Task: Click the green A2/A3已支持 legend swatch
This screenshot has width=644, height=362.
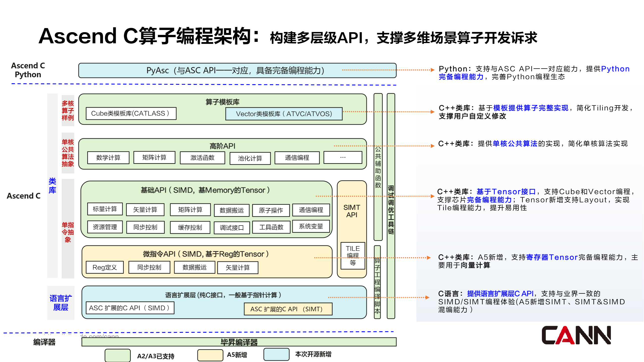Action: [117, 355]
